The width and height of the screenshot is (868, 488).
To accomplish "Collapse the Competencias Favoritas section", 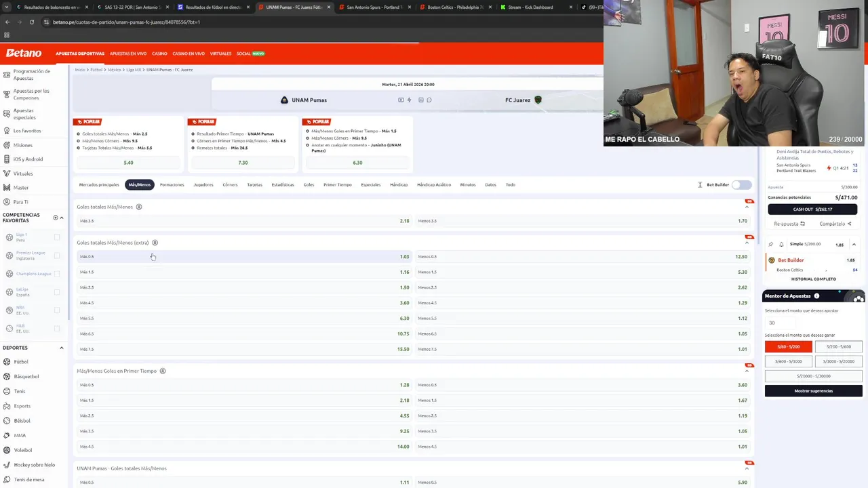I will pos(62,218).
